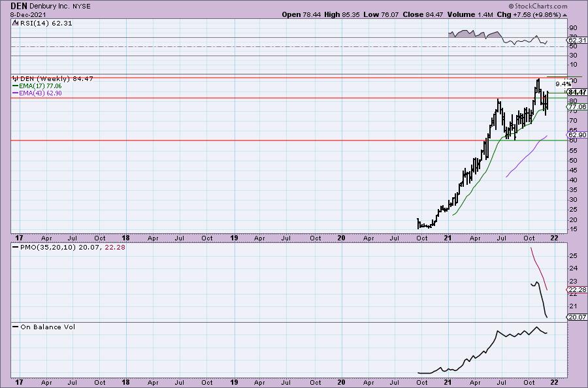This screenshot has height=388, width=588.
Task: Click year 18 on price panel time axis
Action: (125, 238)
